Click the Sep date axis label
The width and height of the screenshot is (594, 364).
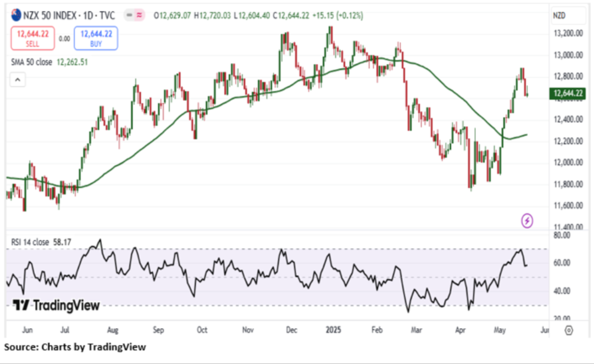click(x=158, y=330)
